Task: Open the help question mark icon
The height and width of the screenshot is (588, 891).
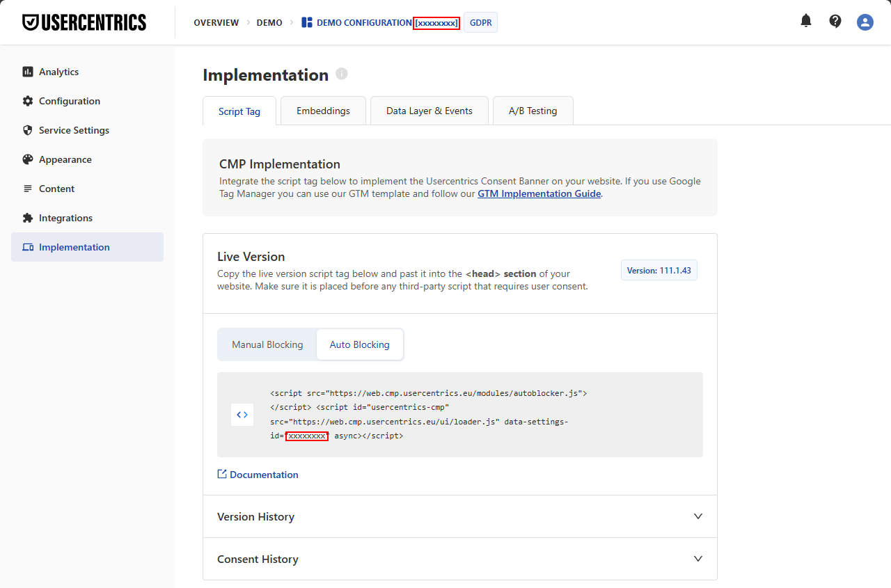Action: 835,22
